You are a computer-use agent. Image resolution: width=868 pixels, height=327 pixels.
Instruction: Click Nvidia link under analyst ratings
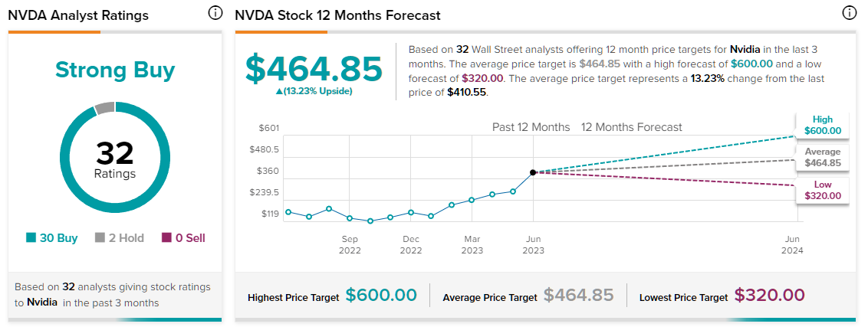[42, 302]
